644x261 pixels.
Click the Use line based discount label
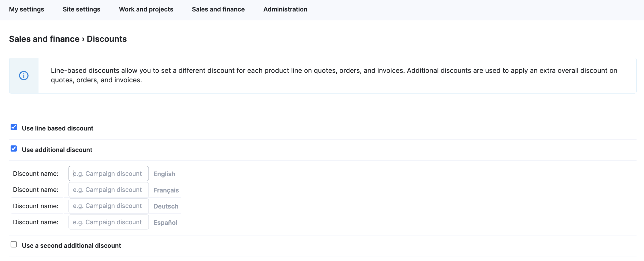click(x=58, y=128)
